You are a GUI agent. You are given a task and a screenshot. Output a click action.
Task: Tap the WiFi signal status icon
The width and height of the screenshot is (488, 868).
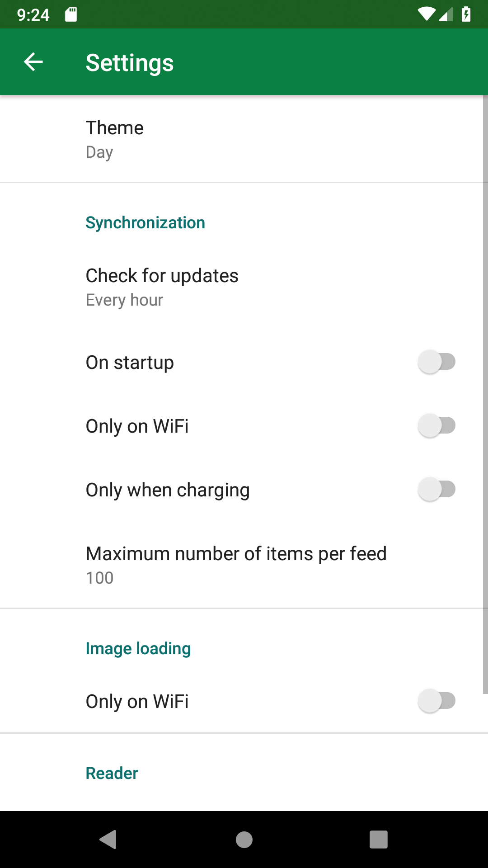pyautogui.click(x=426, y=14)
